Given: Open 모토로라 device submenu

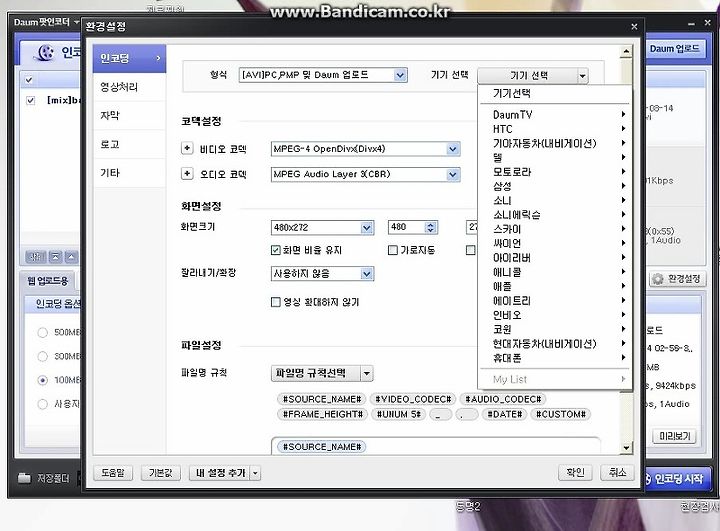Looking at the screenshot, I should 555,172.
